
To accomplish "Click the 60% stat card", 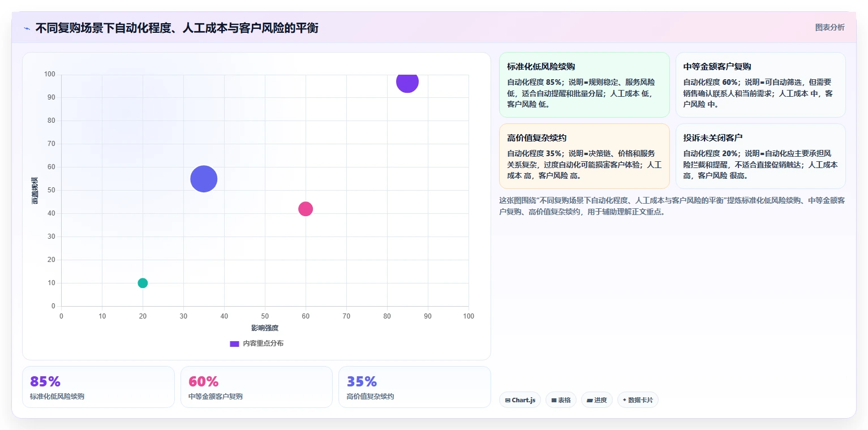I will (256, 387).
